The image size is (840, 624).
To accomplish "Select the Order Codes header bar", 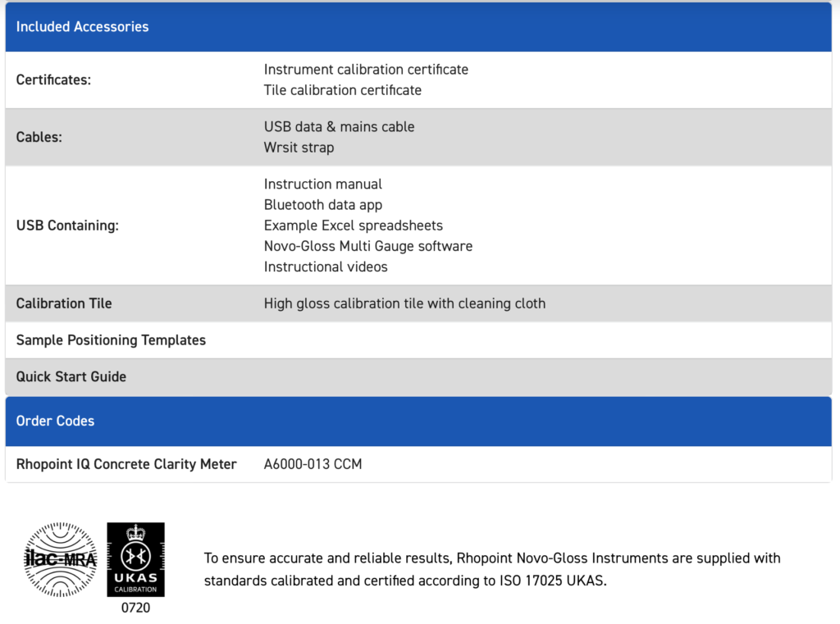I will pyautogui.click(x=55, y=421).
